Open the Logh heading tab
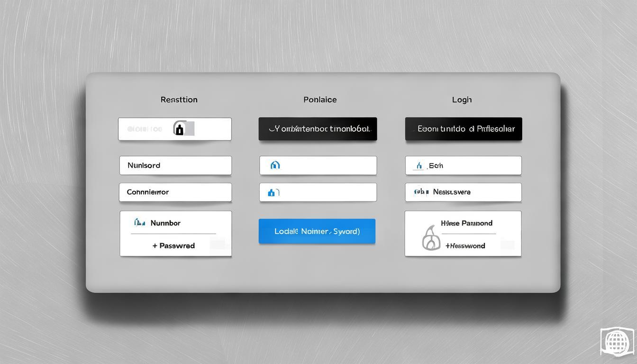The image size is (637, 364). tap(462, 100)
